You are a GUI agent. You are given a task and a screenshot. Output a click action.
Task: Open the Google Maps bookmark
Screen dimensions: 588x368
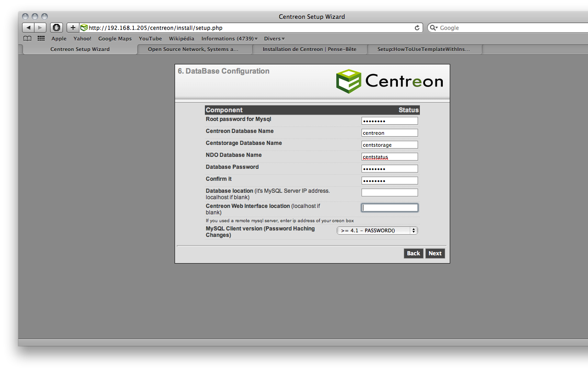pos(115,39)
